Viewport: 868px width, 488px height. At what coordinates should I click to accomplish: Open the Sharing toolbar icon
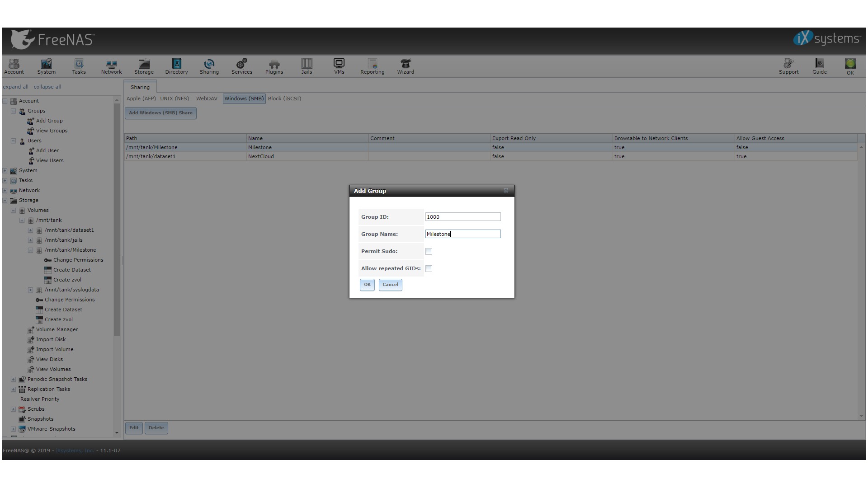pyautogui.click(x=209, y=66)
